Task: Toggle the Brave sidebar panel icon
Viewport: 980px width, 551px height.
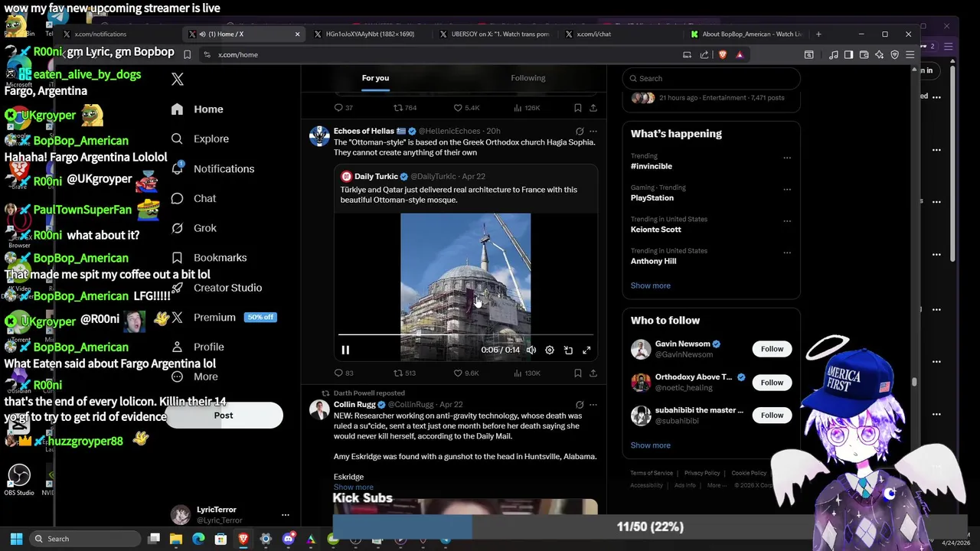Action: click(x=848, y=54)
